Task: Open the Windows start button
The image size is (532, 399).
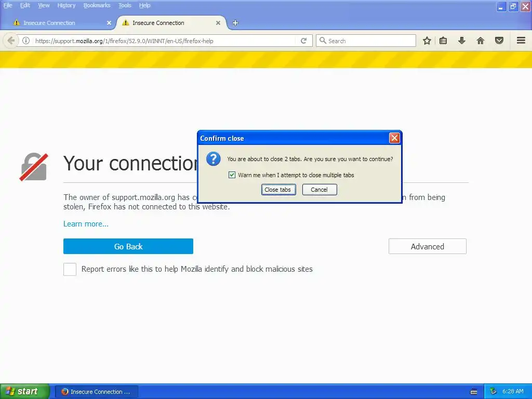Action: tap(24, 392)
